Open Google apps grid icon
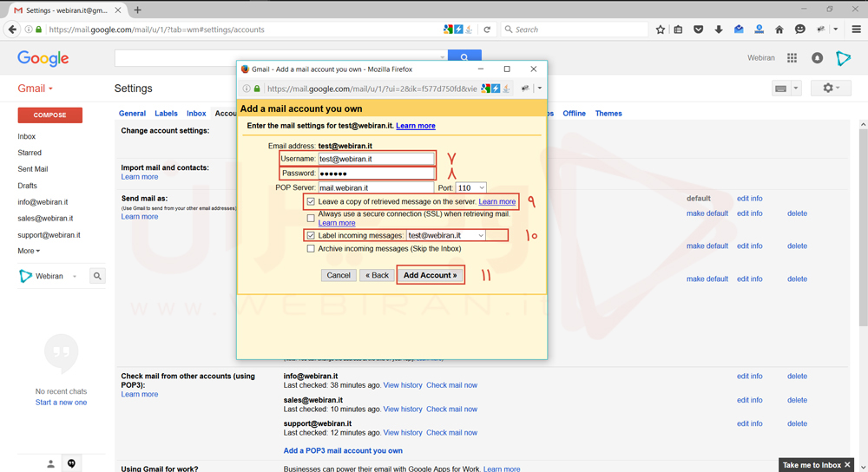The height and width of the screenshot is (472, 868). click(792, 57)
